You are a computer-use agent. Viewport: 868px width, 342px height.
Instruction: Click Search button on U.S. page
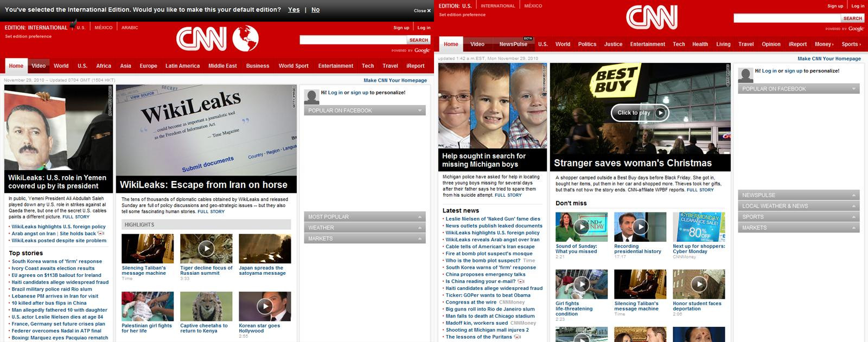coord(852,18)
